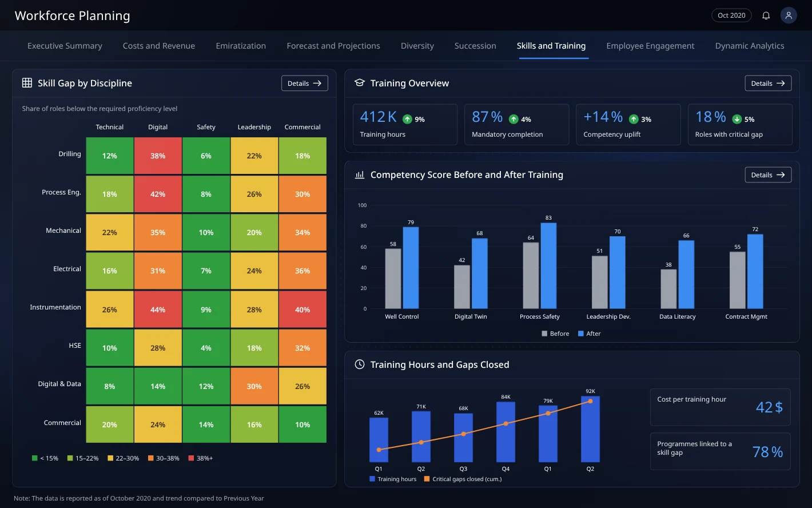Click green up arrow beside 3% Competency uplift

tap(634, 119)
